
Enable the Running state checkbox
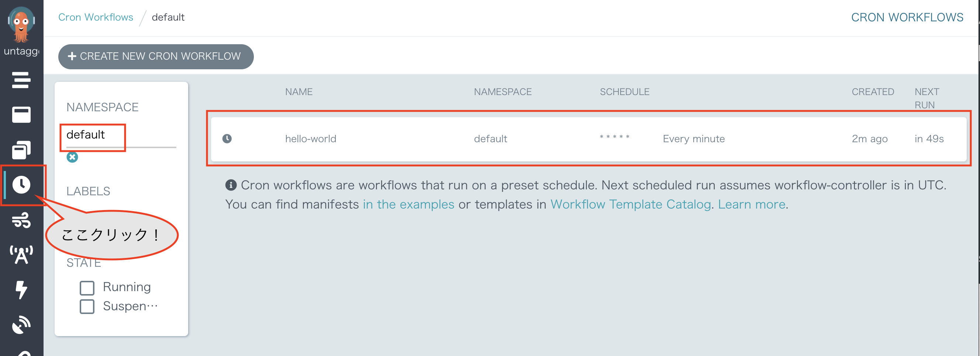click(87, 287)
